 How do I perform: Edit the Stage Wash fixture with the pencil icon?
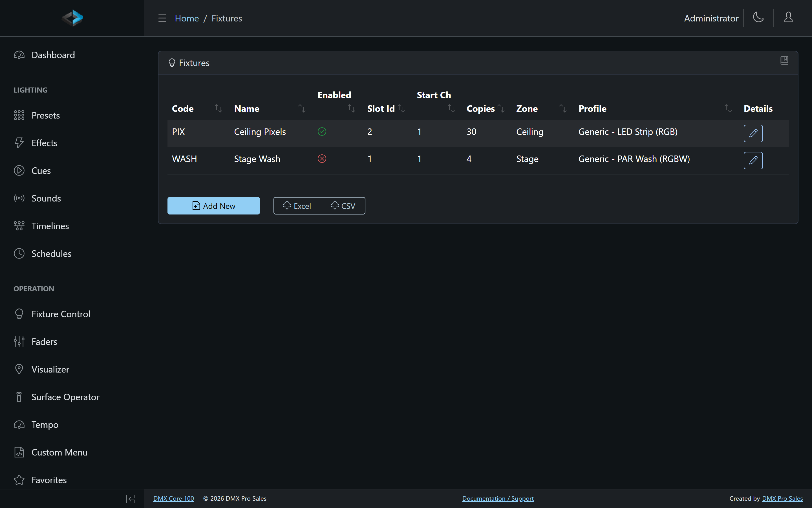pos(753,161)
